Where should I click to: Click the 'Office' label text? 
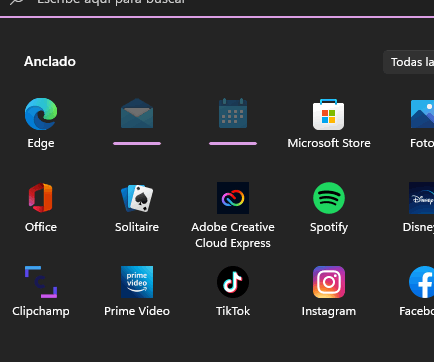click(41, 227)
